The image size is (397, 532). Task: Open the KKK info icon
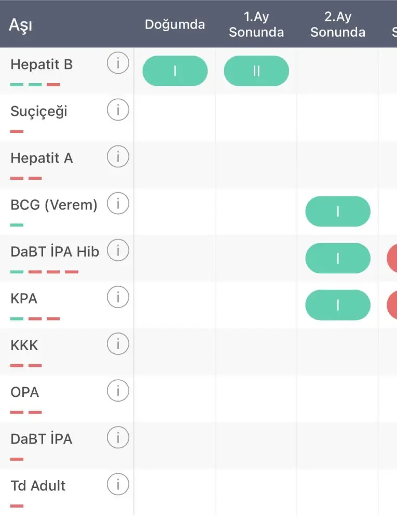118,344
